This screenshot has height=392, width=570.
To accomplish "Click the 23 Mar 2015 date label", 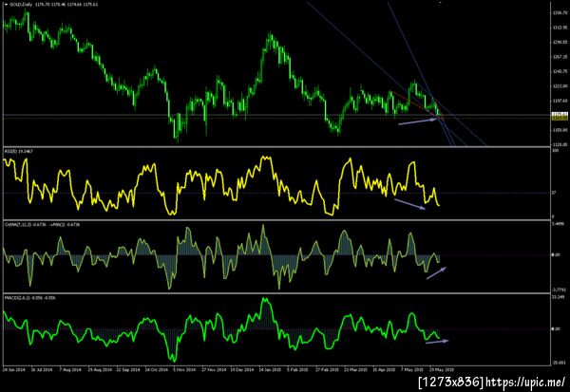I will [356, 370].
